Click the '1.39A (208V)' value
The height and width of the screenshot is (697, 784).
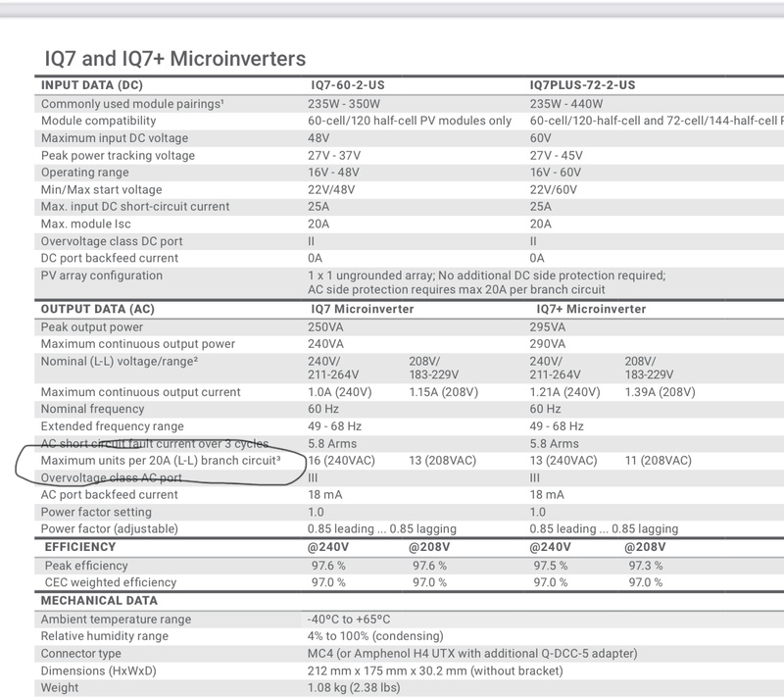click(660, 392)
